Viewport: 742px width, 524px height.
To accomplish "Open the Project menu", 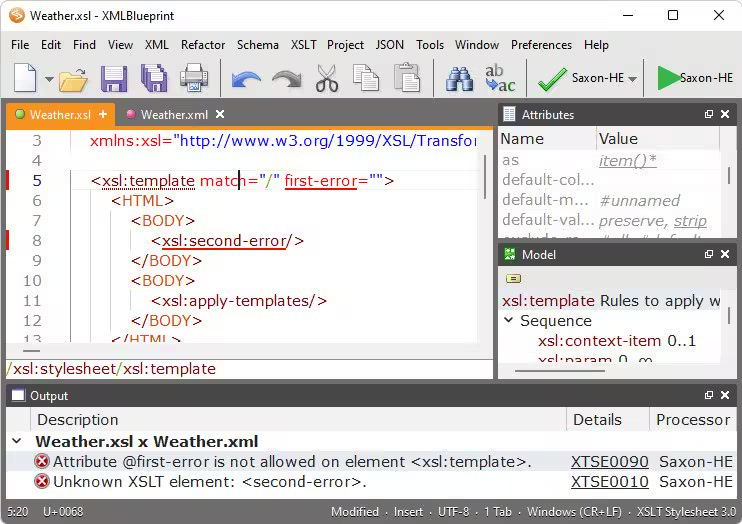I will tap(345, 45).
